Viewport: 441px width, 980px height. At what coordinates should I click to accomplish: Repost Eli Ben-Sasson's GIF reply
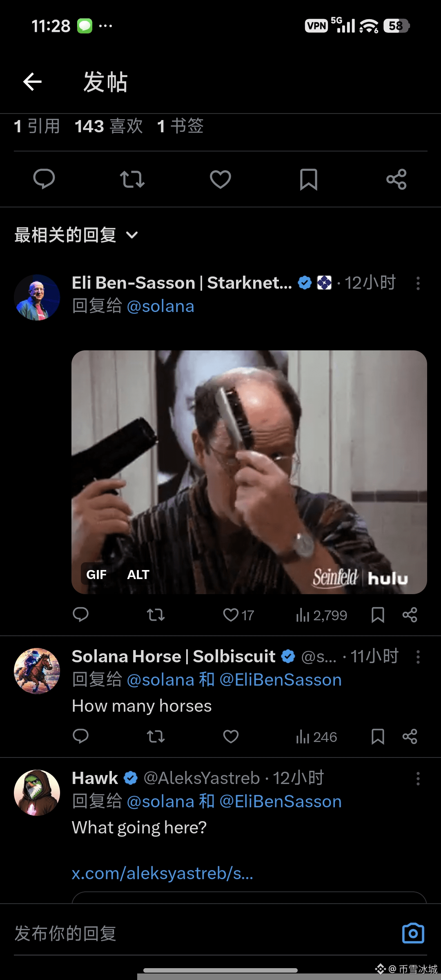coord(156,615)
